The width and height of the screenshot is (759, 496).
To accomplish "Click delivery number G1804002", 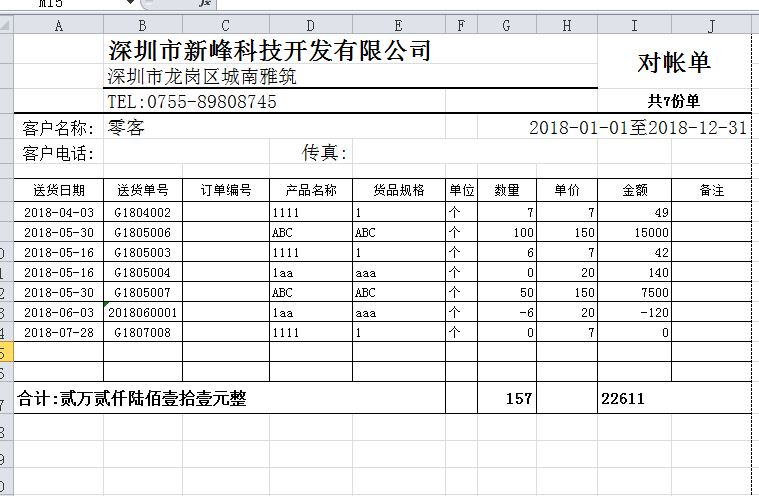I will (x=143, y=212).
